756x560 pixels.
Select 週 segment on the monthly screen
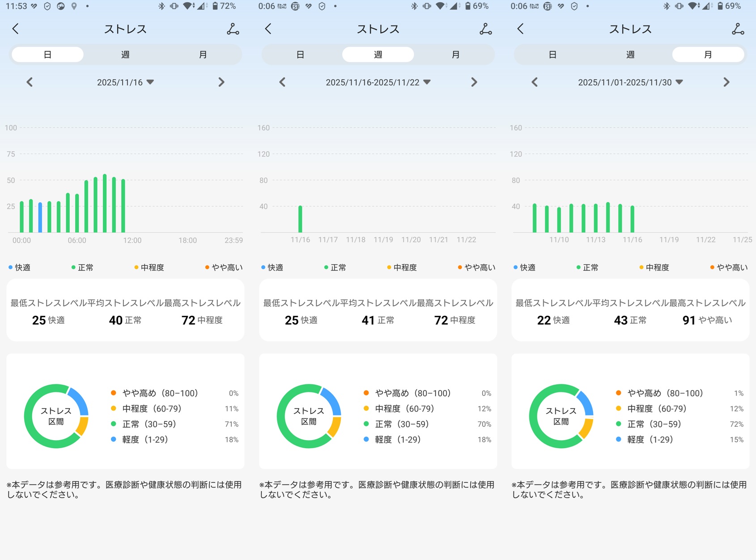pyautogui.click(x=630, y=55)
